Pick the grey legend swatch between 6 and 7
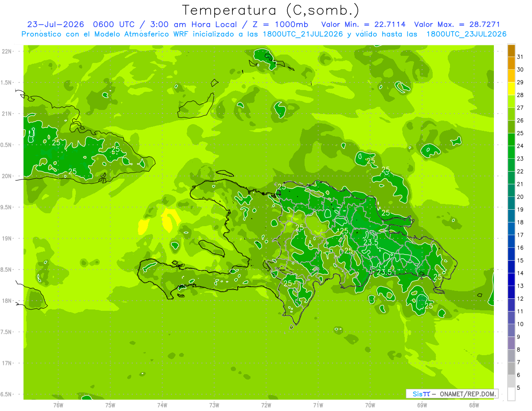The image size is (532, 411). click(511, 369)
